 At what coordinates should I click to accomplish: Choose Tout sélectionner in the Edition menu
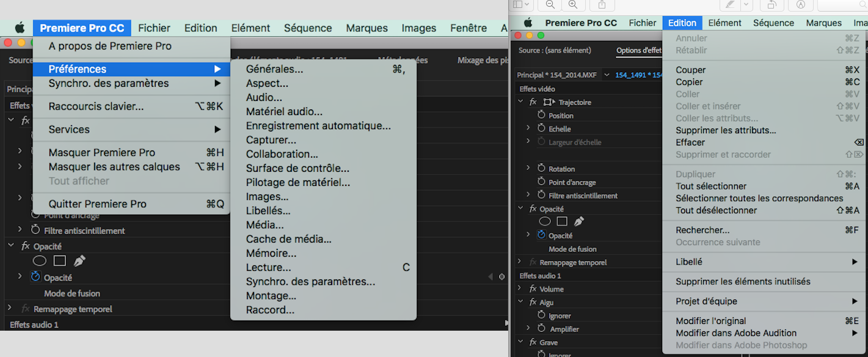click(765, 186)
